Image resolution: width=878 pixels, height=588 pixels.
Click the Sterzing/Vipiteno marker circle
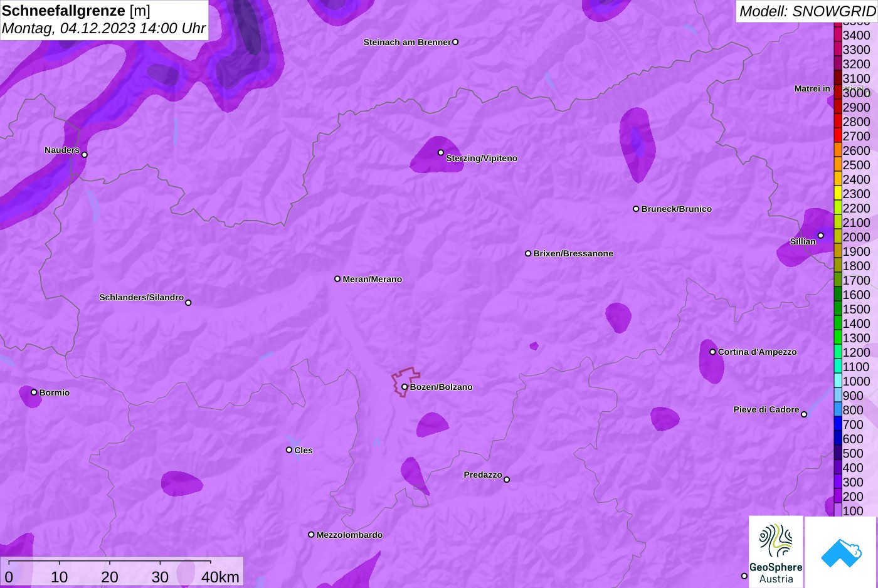point(441,152)
